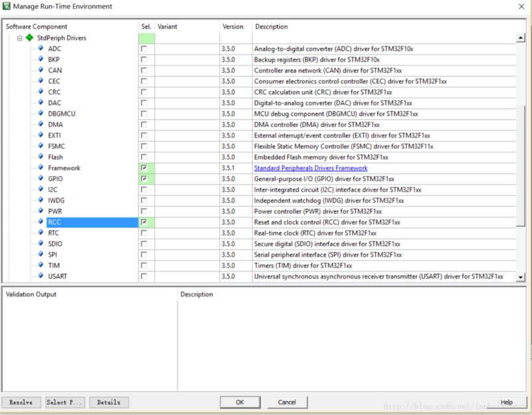Enable the USART driver checkbox
The image size is (532, 415).
click(x=144, y=276)
